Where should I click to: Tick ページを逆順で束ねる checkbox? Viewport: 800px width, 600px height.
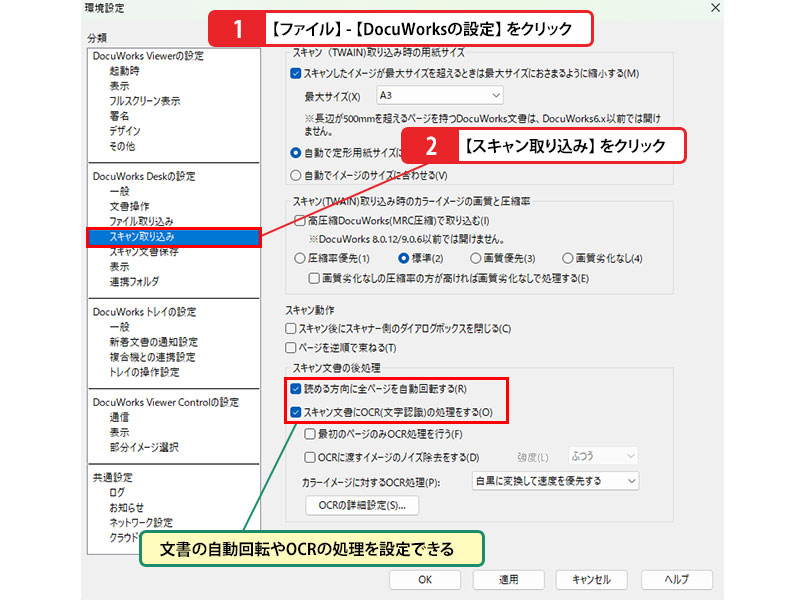click(x=291, y=348)
